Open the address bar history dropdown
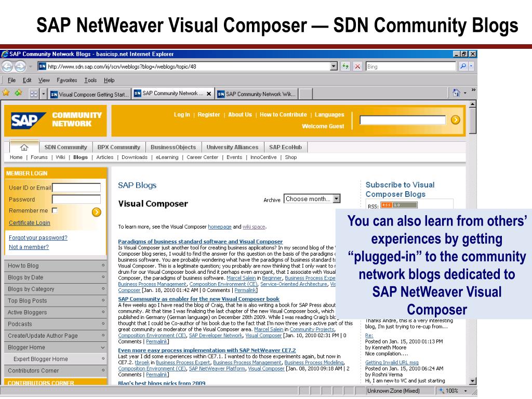Screen dimensions: 532x399 coord(334,66)
